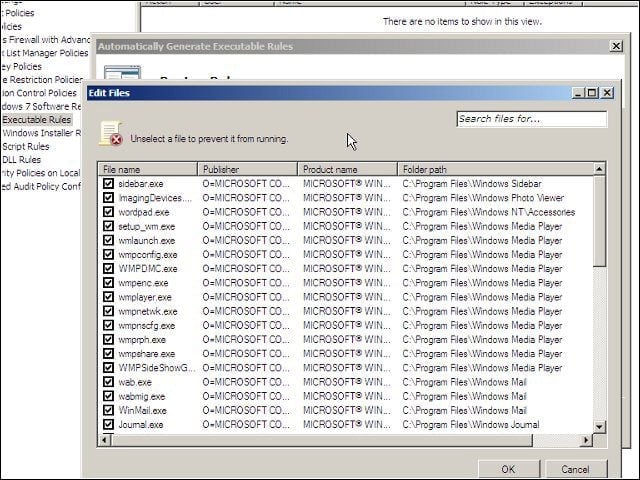
Task: Click the Windows Photo Viewer folder path
Action: coord(483,198)
